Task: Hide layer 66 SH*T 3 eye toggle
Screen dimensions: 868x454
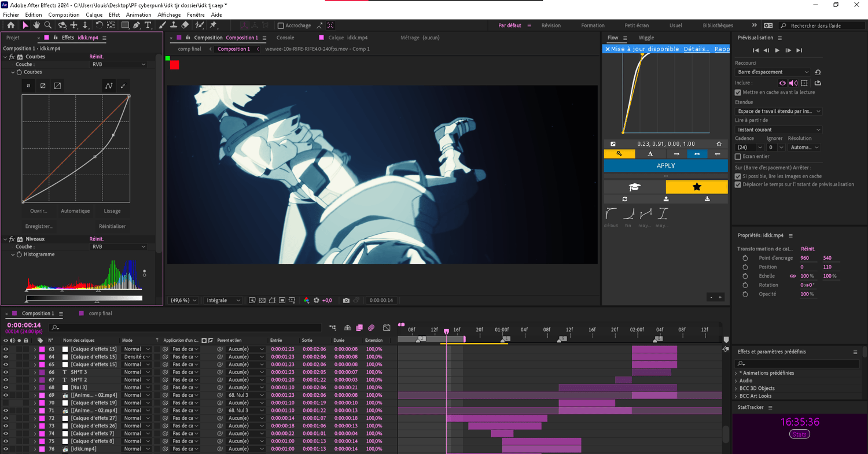Action: tap(6, 372)
